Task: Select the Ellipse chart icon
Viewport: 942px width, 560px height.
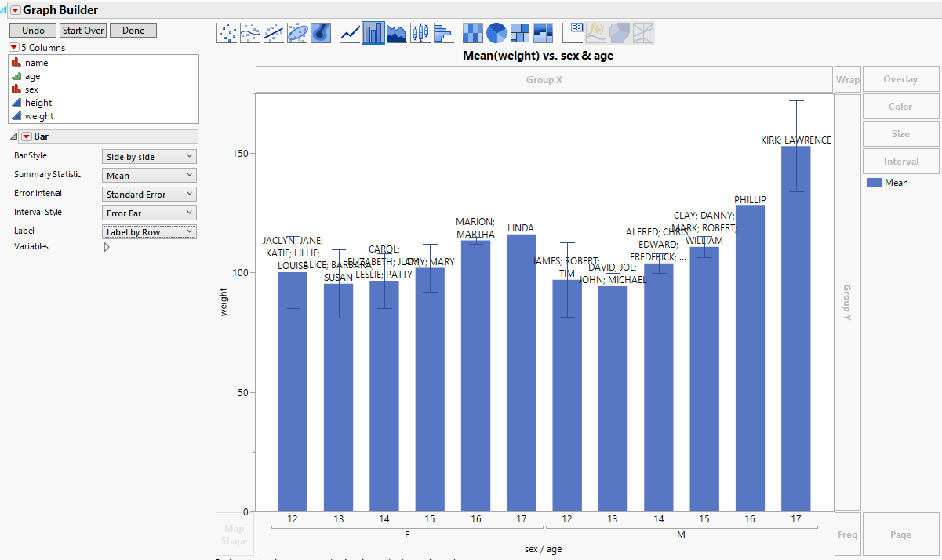Action: coord(297,33)
